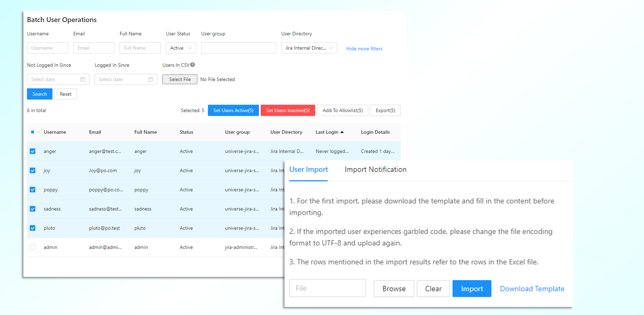This screenshot has width=644, height=315.
Task: Click the sadness@test... email cell
Action: click(x=106, y=209)
